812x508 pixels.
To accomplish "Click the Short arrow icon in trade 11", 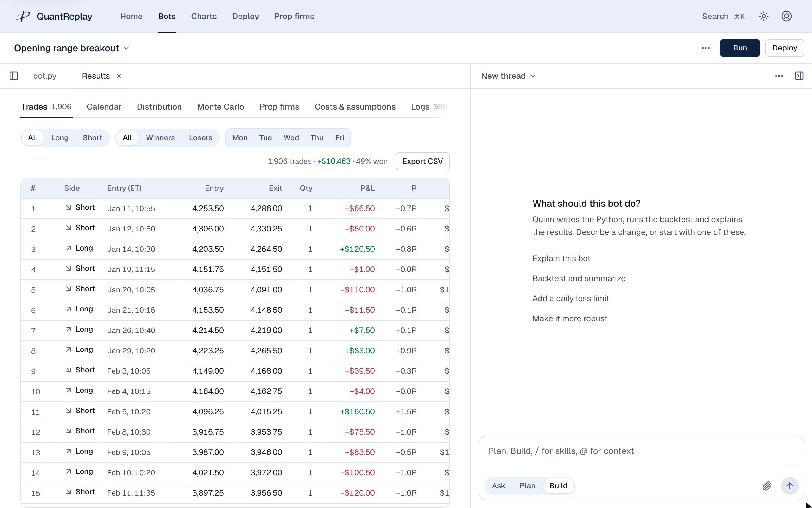I will (x=69, y=411).
